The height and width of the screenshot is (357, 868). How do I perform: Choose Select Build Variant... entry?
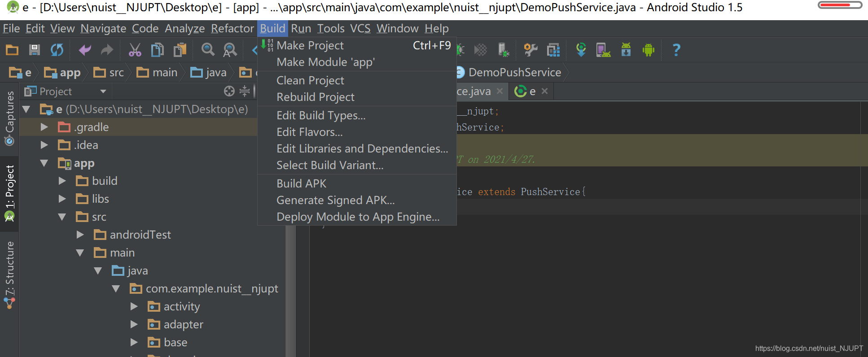(x=357, y=165)
